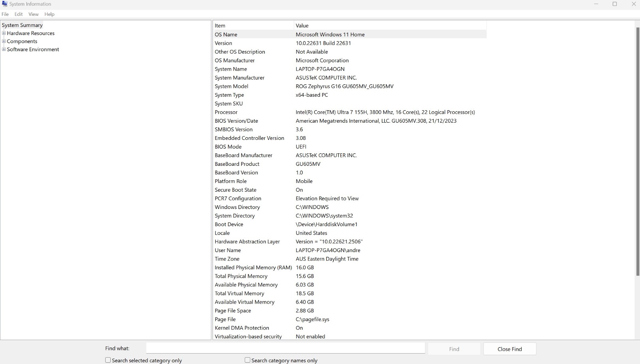
Task: Close the System Information window
Action: [633, 4]
